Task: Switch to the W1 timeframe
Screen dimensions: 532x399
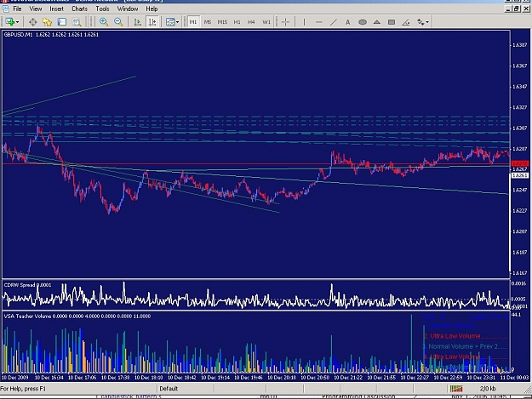Action: (x=266, y=22)
